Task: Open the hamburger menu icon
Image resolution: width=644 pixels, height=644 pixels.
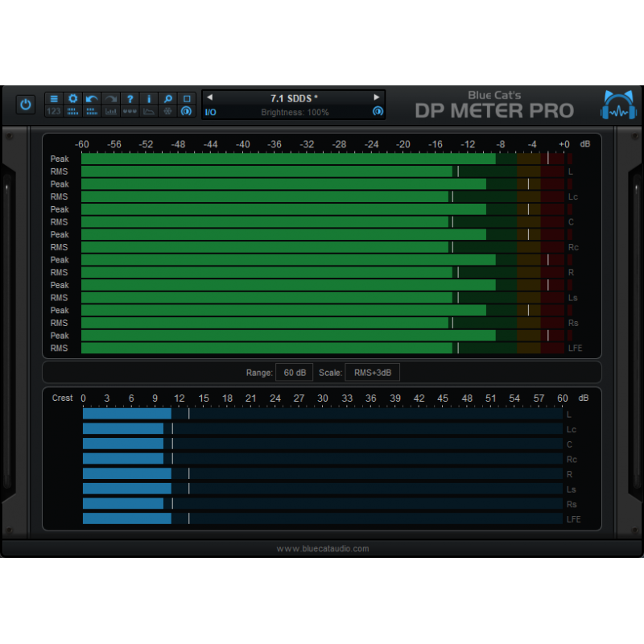Action: [x=53, y=97]
